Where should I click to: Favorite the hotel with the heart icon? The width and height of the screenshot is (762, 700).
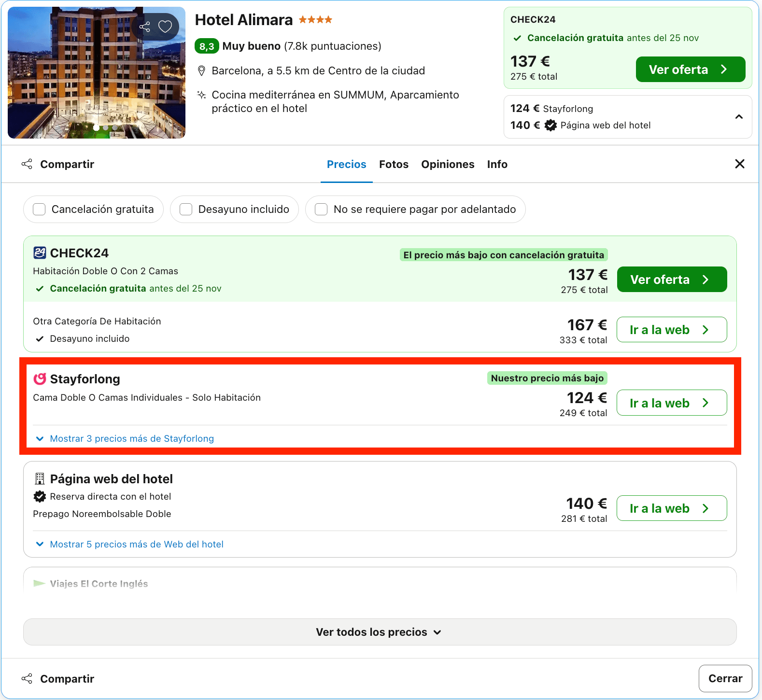(165, 27)
